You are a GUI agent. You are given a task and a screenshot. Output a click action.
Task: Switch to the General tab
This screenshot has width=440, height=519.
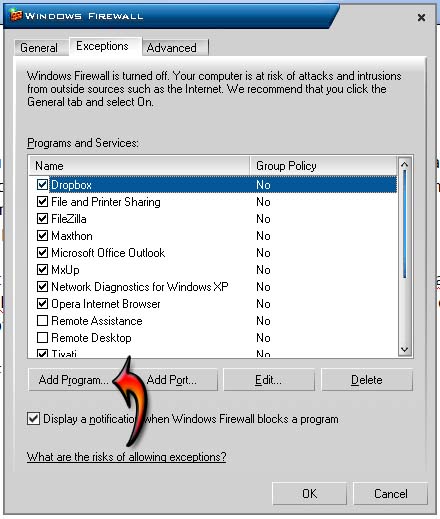39,48
